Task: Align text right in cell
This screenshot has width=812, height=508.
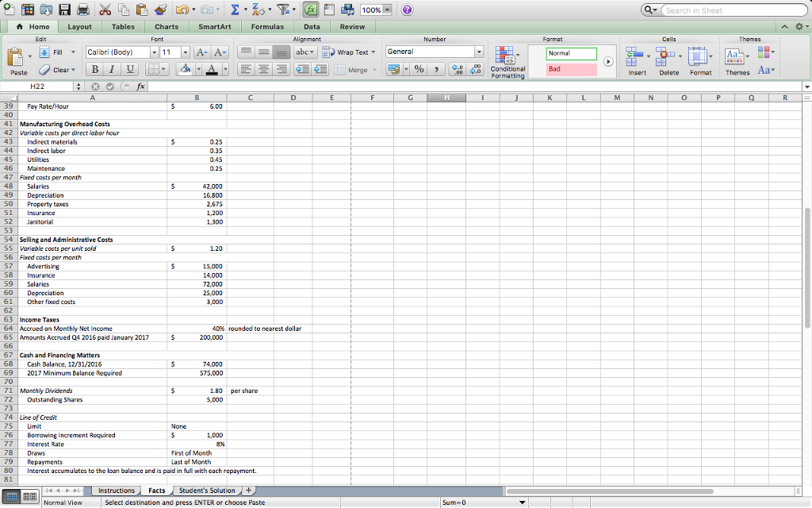Action: point(282,70)
